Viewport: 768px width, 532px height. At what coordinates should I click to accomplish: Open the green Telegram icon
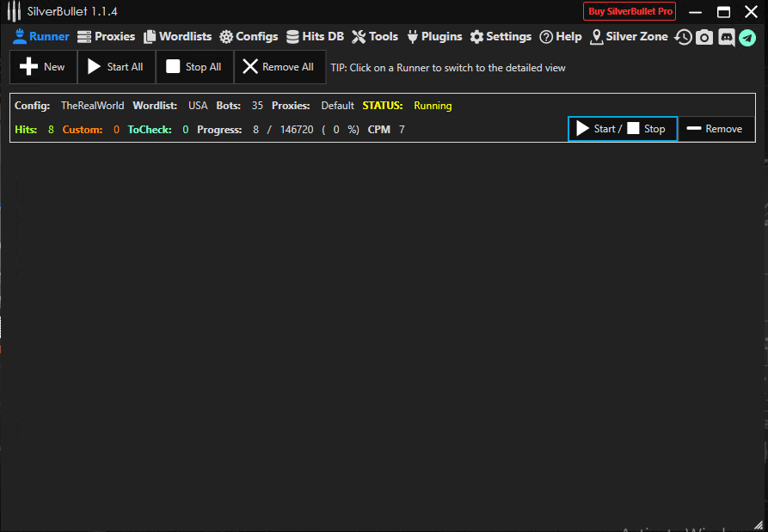pyautogui.click(x=747, y=37)
